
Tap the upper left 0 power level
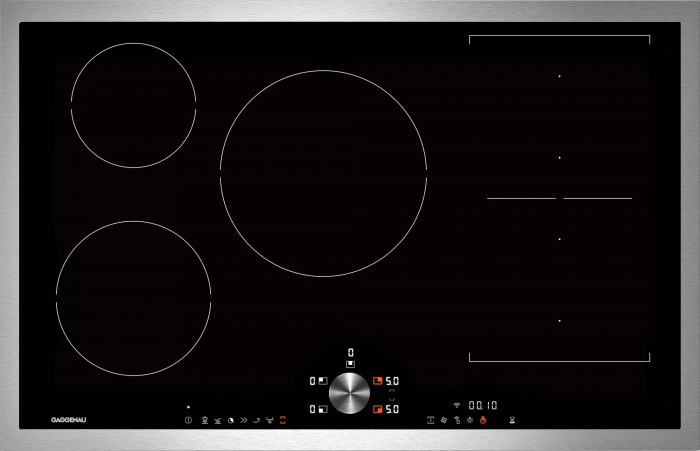pos(312,381)
